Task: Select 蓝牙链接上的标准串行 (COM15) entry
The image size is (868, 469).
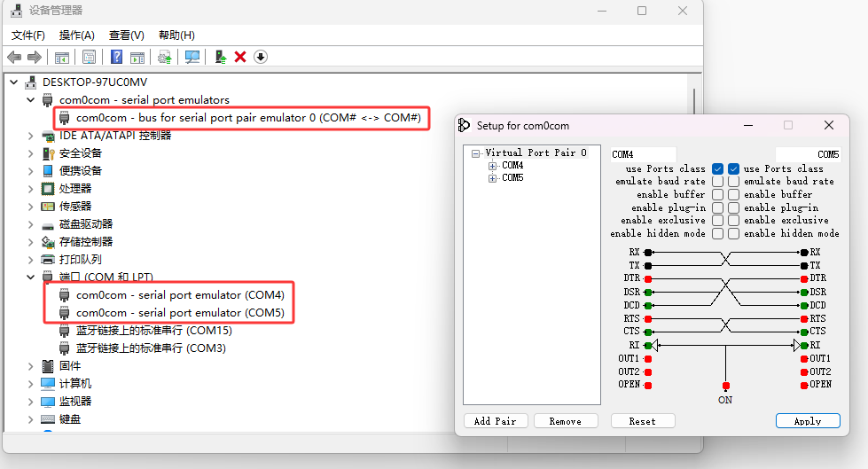Action: coord(154,331)
